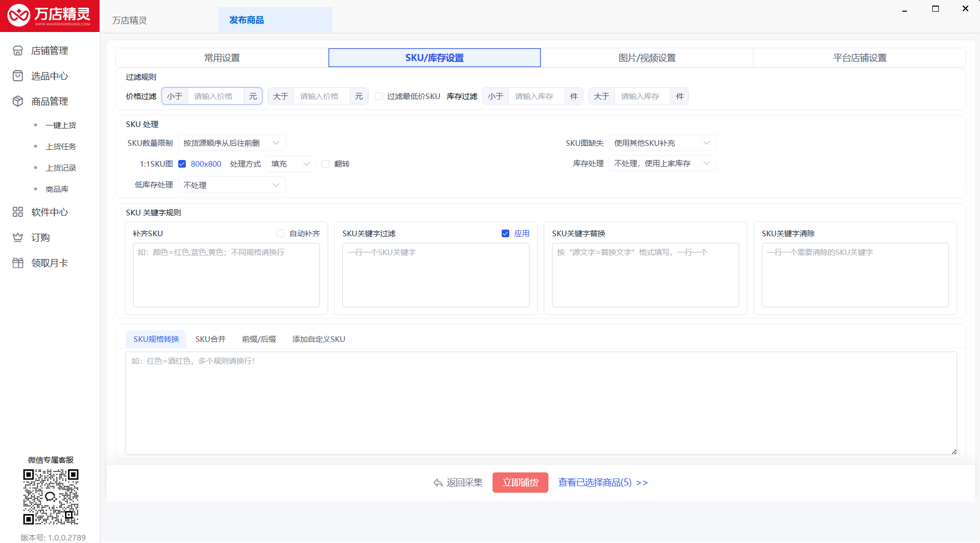
Task: Click the version number 1.0.0.2789 text
Action: pos(53,537)
